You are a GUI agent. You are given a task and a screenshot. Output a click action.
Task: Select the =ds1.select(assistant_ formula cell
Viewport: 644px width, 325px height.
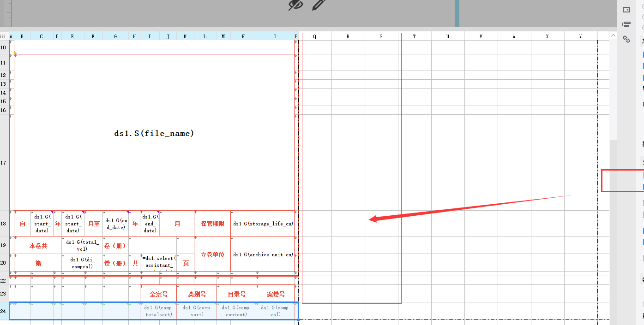click(x=158, y=263)
